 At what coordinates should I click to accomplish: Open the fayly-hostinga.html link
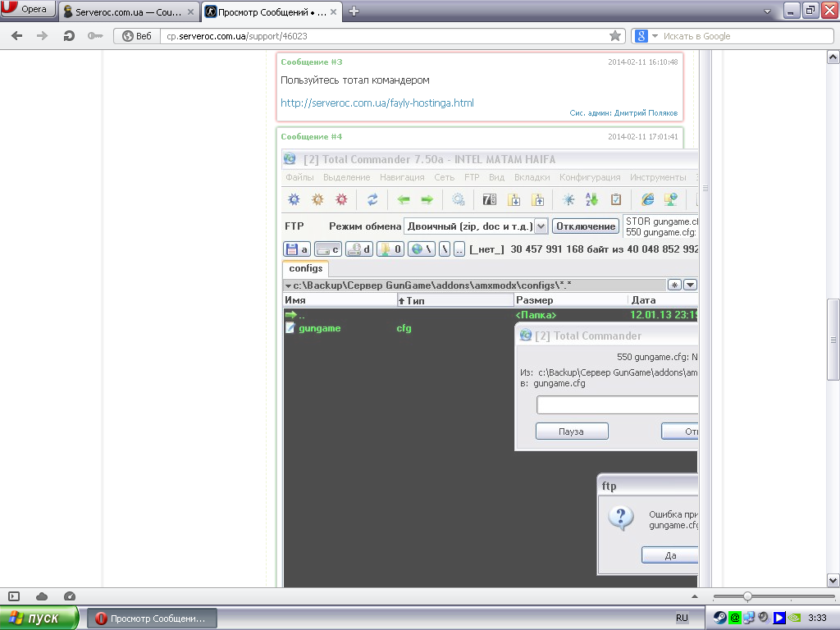coord(377,103)
